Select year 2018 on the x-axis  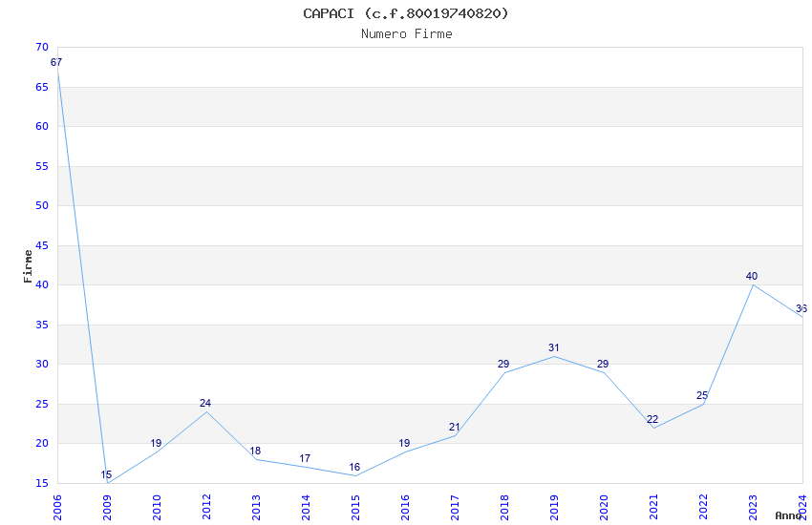(505, 507)
